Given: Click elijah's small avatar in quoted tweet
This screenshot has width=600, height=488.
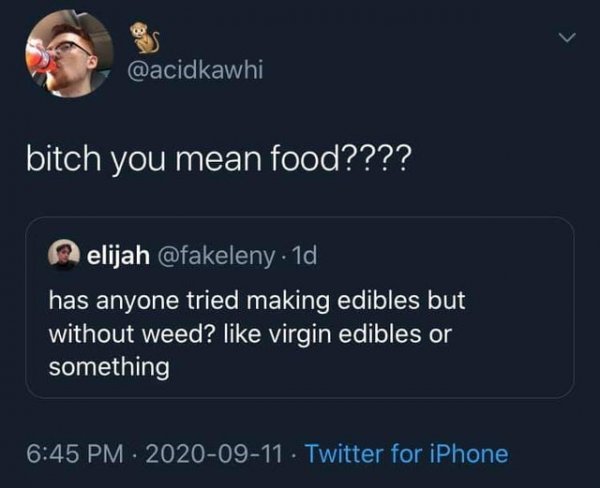Looking at the screenshot, I should click(64, 259).
